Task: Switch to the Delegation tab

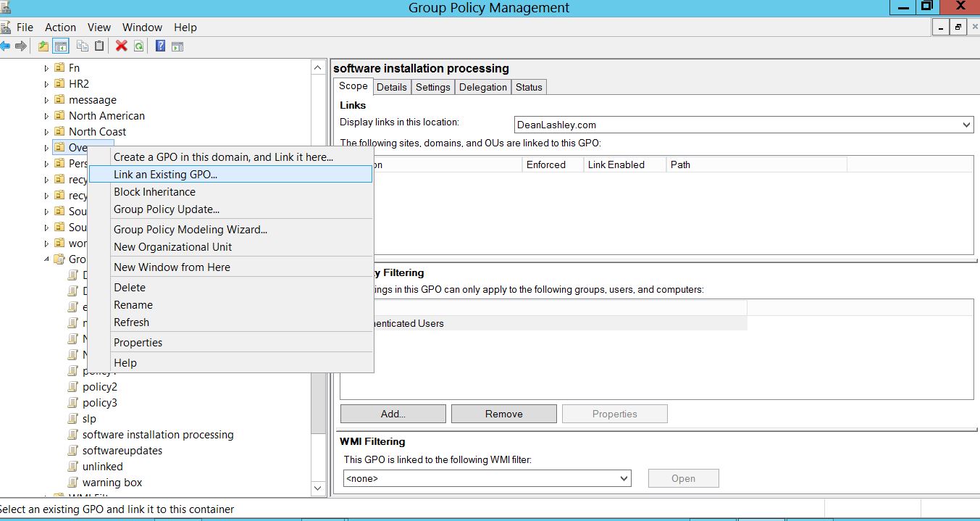Action: (482, 87)
